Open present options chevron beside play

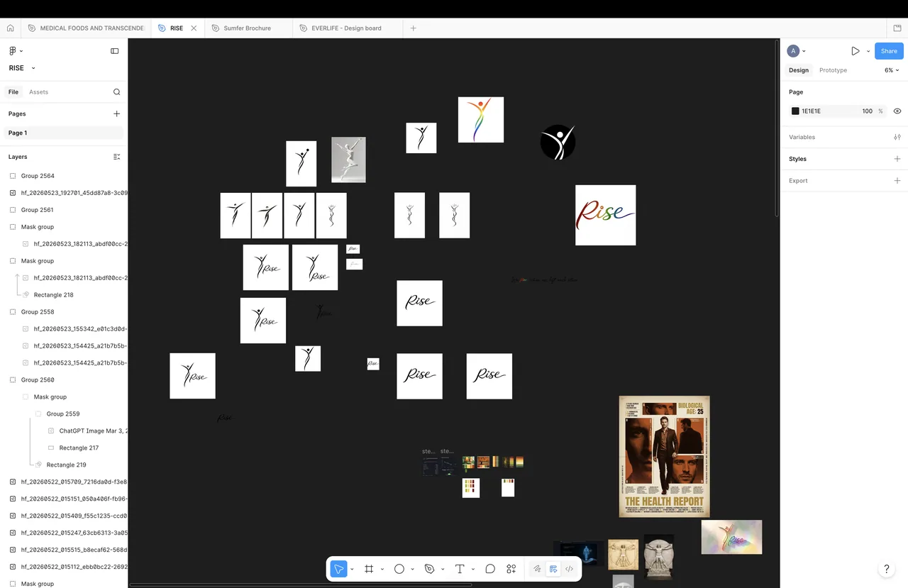click(868, 52)
